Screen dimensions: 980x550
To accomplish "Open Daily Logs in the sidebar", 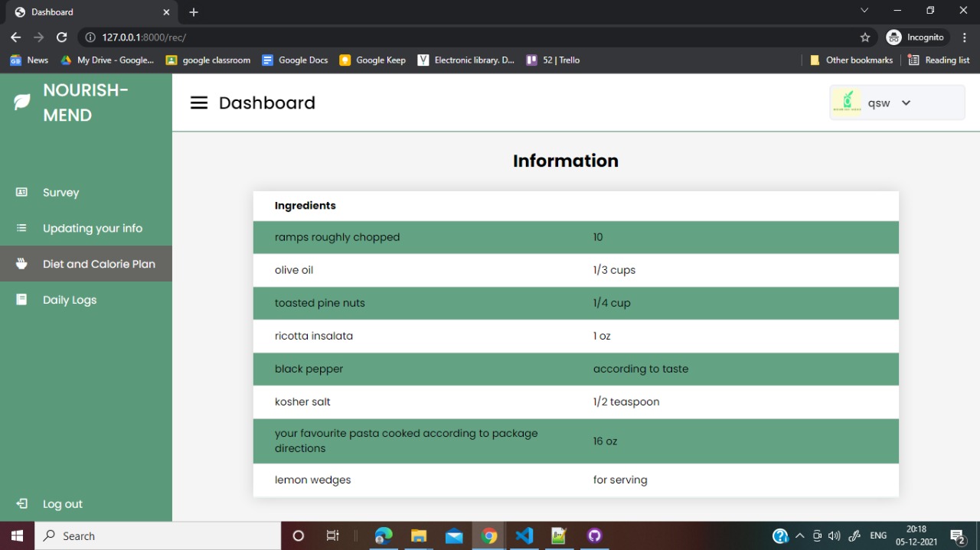I will [86, 299].
